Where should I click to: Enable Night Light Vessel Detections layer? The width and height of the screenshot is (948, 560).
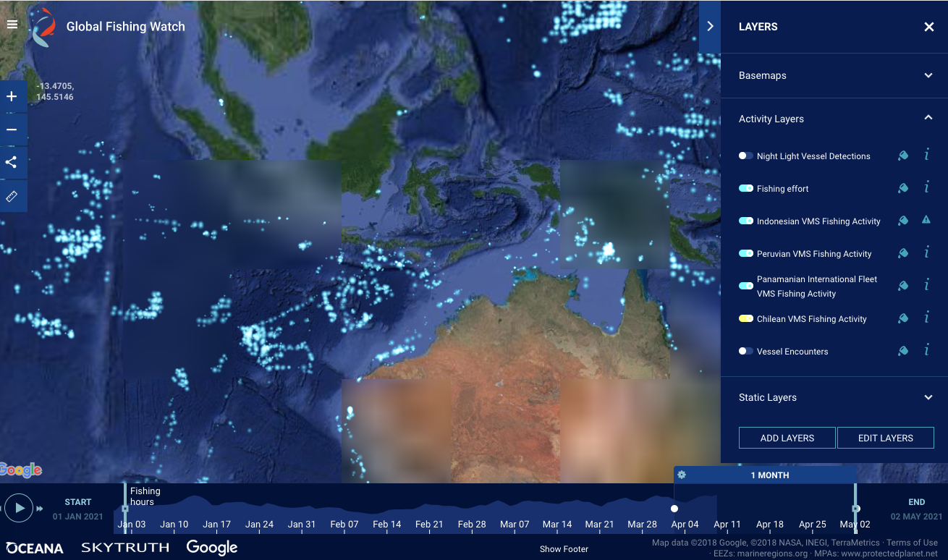click(x=745, y=156)
